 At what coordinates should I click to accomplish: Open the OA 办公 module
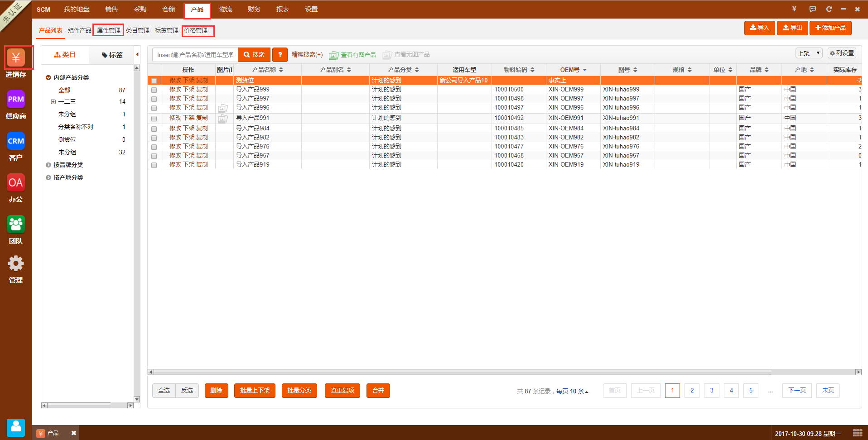point(16,183)
